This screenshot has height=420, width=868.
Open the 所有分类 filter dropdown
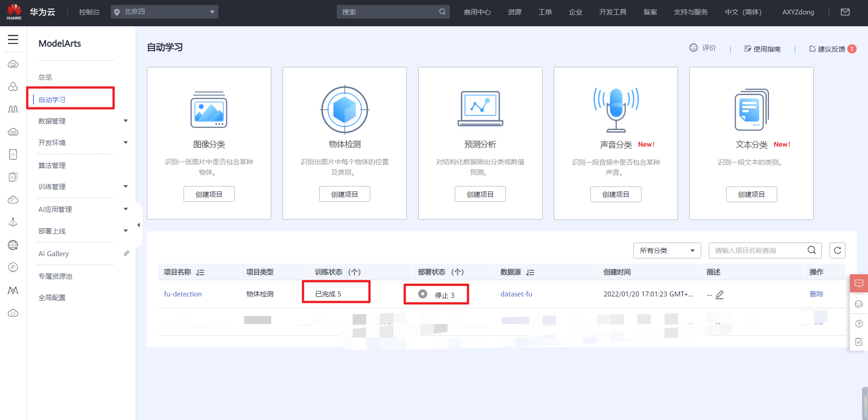pyautogui.click(x=667, y=250)
